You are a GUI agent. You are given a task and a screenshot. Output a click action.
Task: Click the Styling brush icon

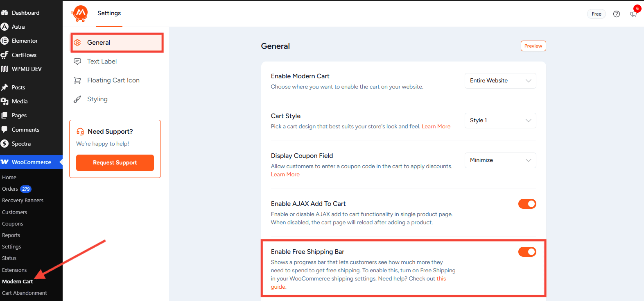77,99
